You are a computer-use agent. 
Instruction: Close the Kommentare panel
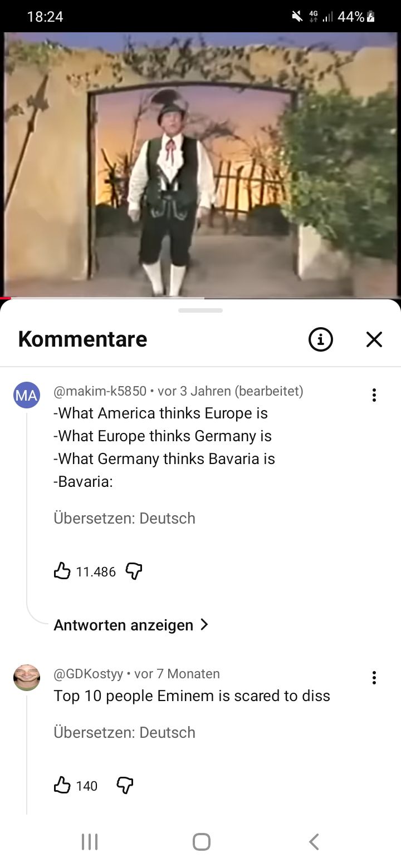pos(374,339)
